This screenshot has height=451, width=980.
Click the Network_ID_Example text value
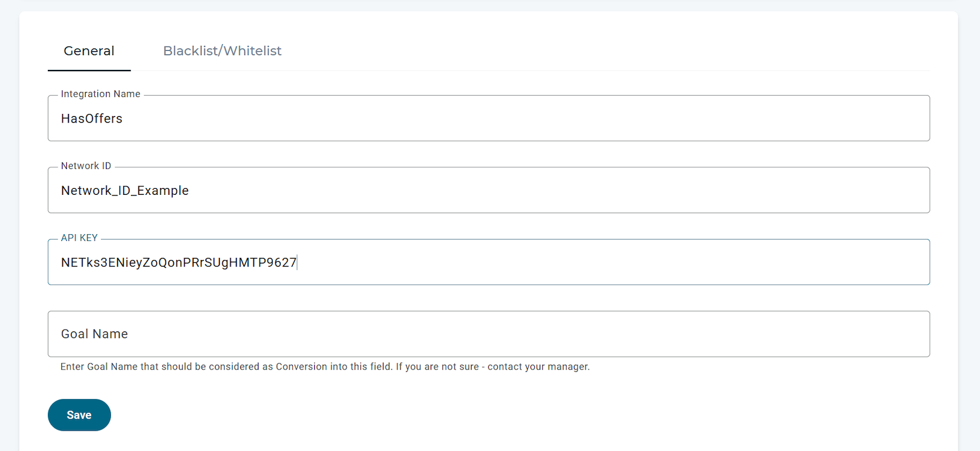click(125, 191)
